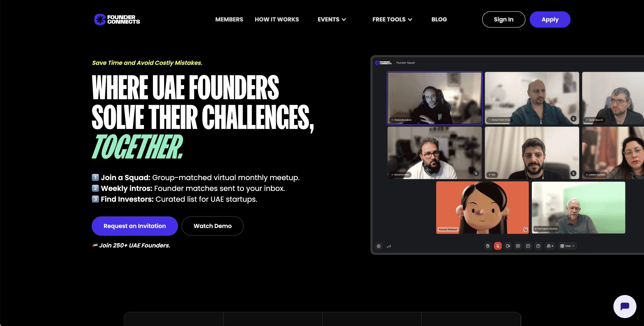Click the raise hand icon in meeting bar

tap(488, 246)
